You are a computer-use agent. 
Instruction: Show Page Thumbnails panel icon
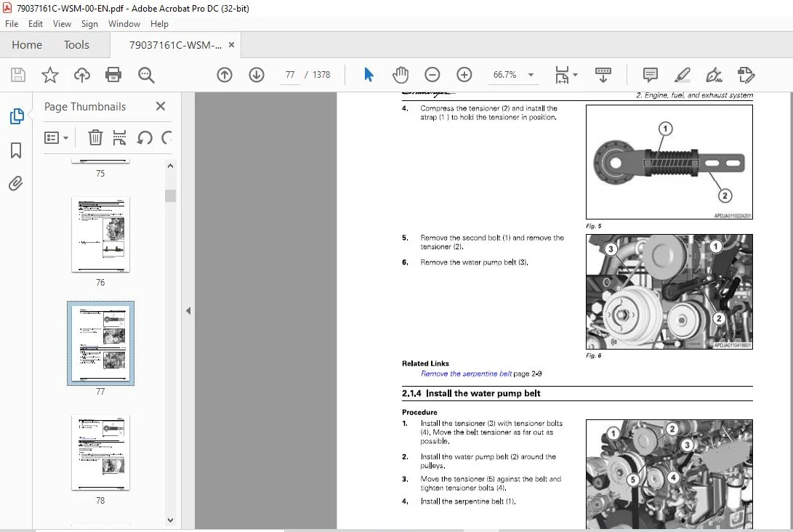coord(16,116)
